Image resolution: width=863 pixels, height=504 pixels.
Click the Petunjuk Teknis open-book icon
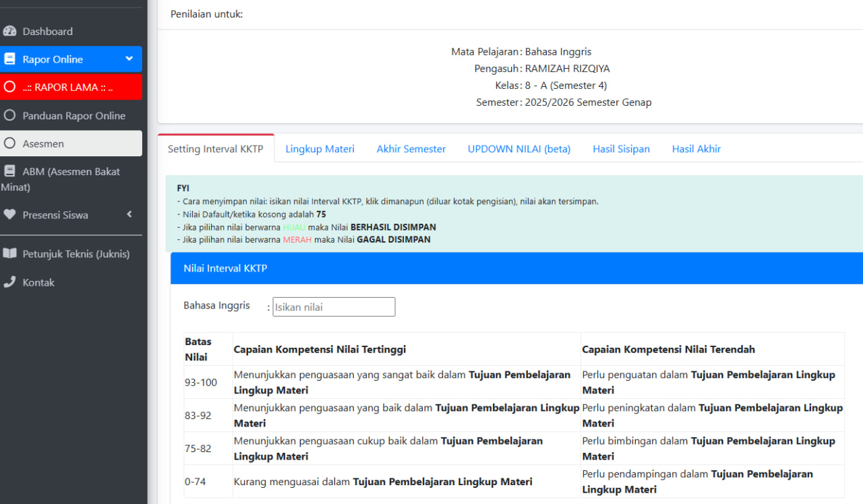[9, 254]
